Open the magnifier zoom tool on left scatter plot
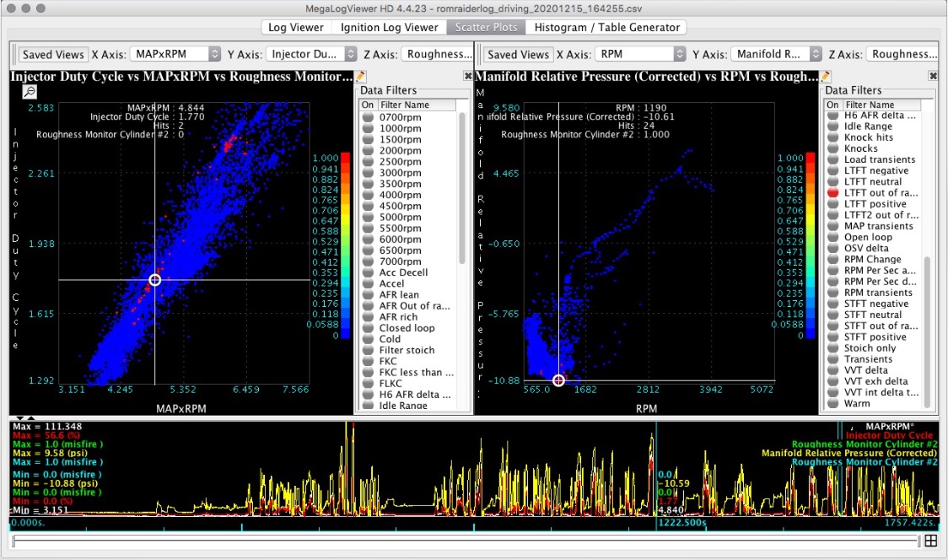Screen dimensions: 948x560 click(x=30, y=91)
